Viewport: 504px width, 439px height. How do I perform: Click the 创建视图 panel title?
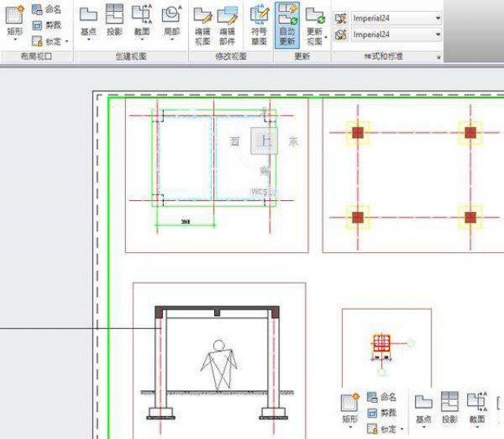tap(131, 58)
